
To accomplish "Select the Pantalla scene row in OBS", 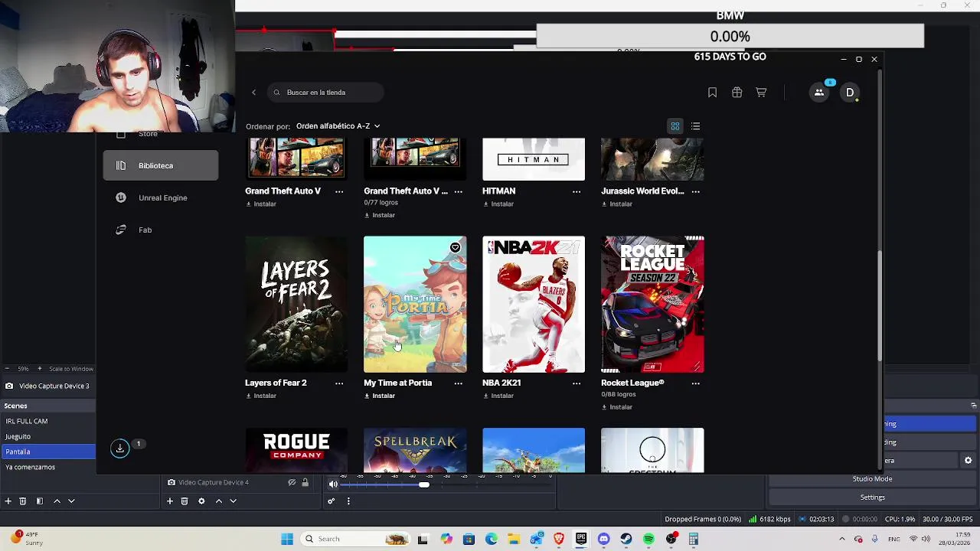I will [47, 452].
